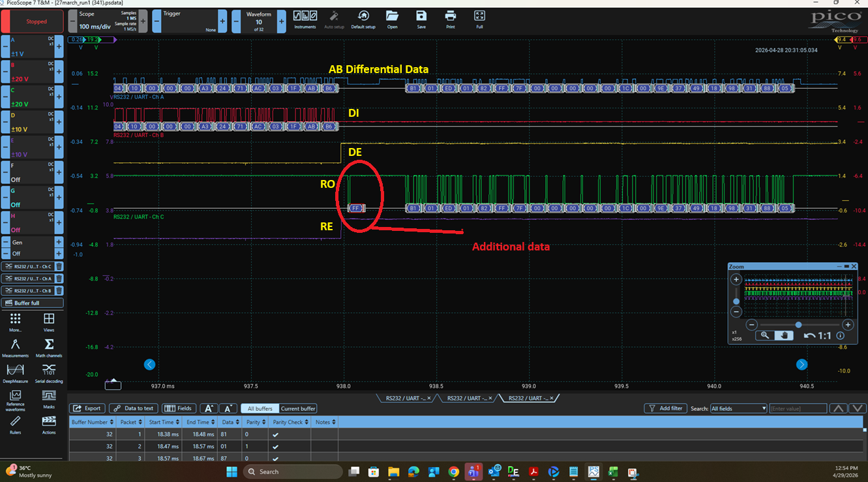Open the Instruments toolbar icon
The image size is (868, 482).
[305, 18]
